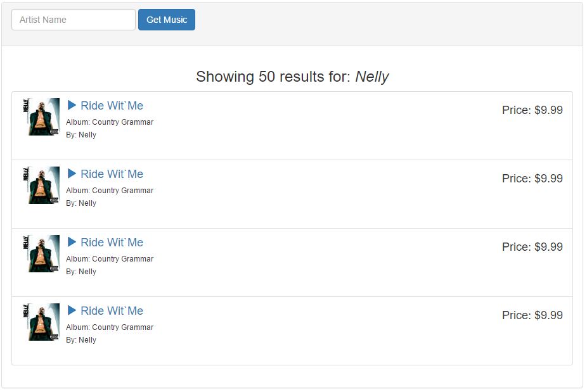Play the first Ride Wit`Me result
The image size is (587, 392).
pyautogui.click(x=72, y=105)
